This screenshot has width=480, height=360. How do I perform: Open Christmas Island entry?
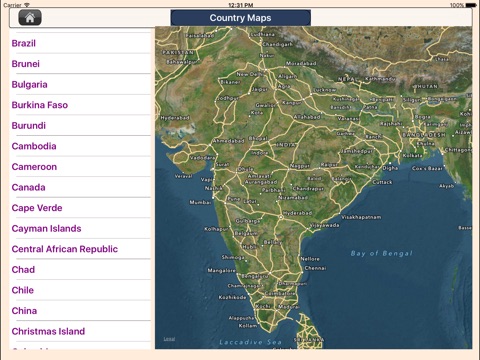tap(80, 331)
